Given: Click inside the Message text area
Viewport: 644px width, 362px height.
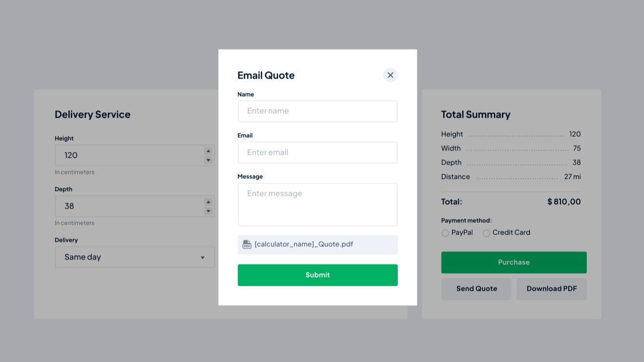Looking at the screenshot, I should tap(318, 205).
